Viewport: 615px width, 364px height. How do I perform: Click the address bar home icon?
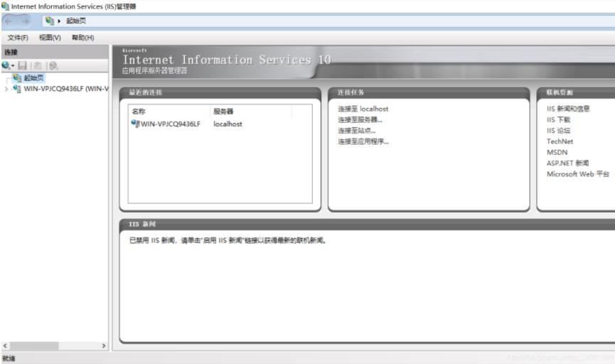[x=49, y=21]
